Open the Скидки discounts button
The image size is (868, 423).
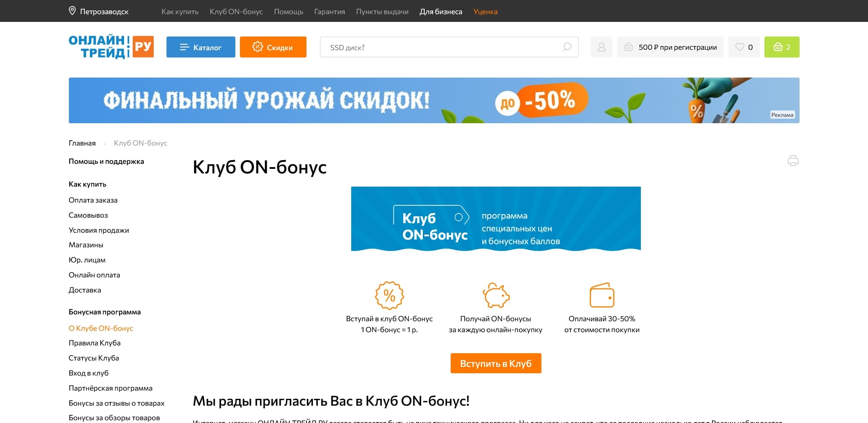tap(273, 47)
